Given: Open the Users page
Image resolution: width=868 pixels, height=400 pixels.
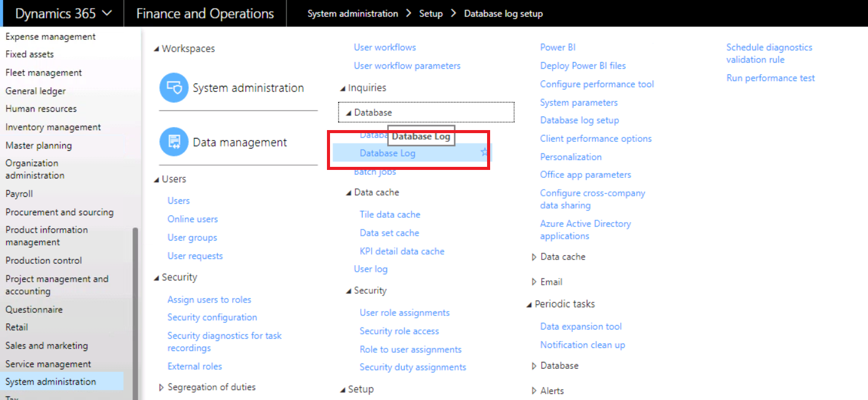Looking at the screenshot, I should point(179,200).
